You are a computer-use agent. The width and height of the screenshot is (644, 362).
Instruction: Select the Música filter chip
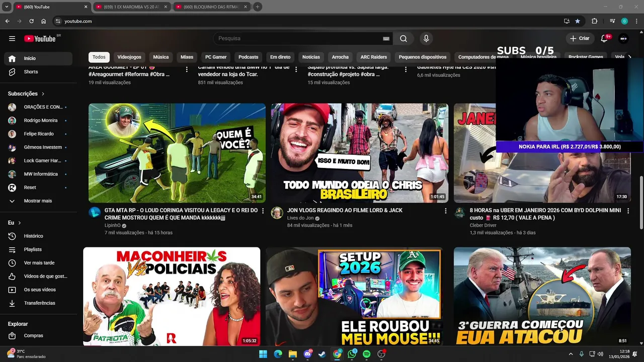tap(161, 57)
